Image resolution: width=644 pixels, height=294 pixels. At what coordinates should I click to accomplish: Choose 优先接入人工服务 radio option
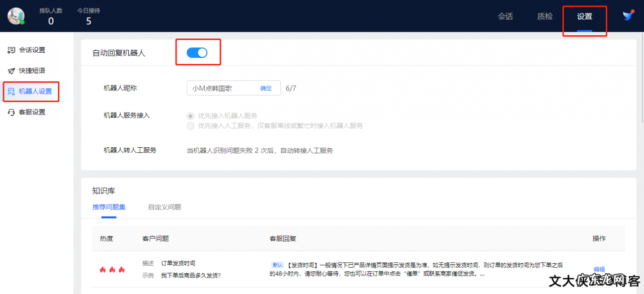(190, 126)
